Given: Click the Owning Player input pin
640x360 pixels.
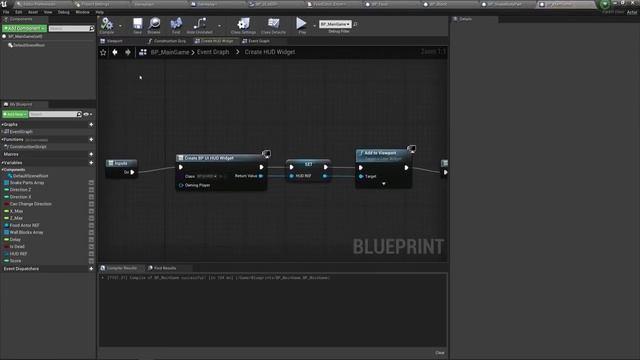Looking at the screenshot, I should coord(181,185).
